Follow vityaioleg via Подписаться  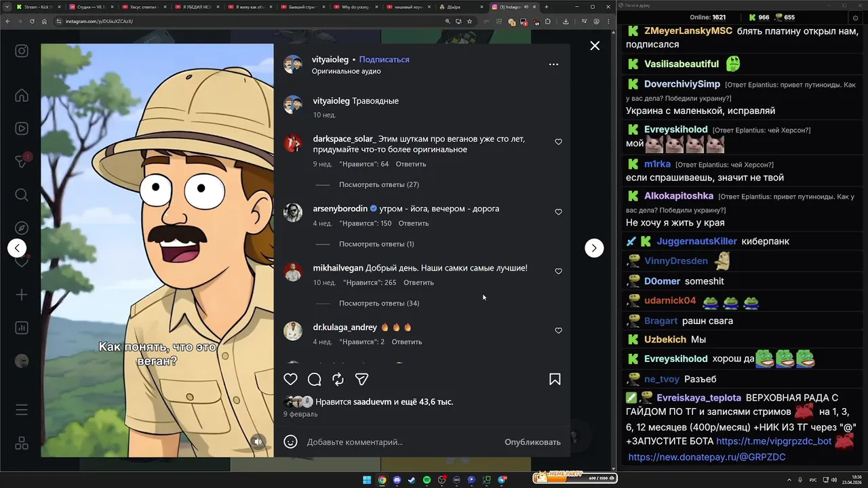point(384,60)
